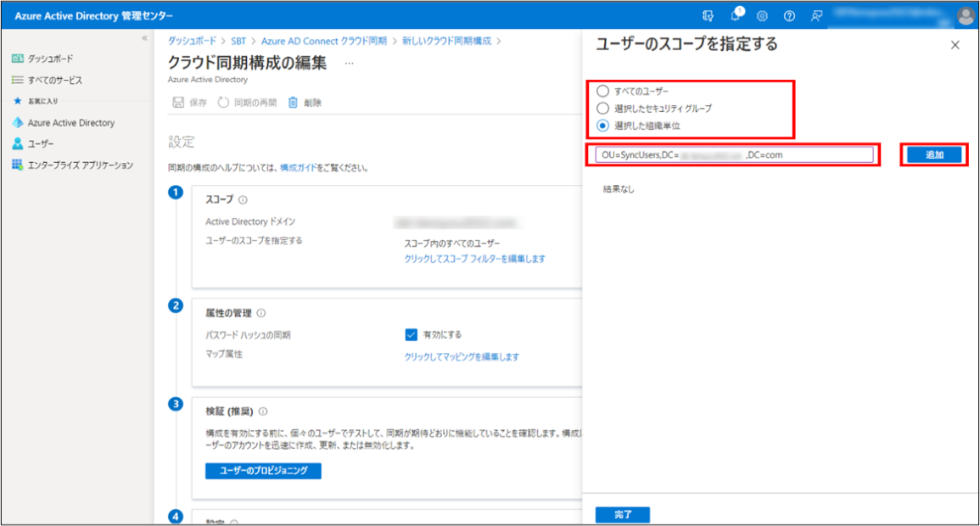Open すべてのサービス in the left menu
Viewport: 980px width, 526px height.
click(x=47, y=80)
